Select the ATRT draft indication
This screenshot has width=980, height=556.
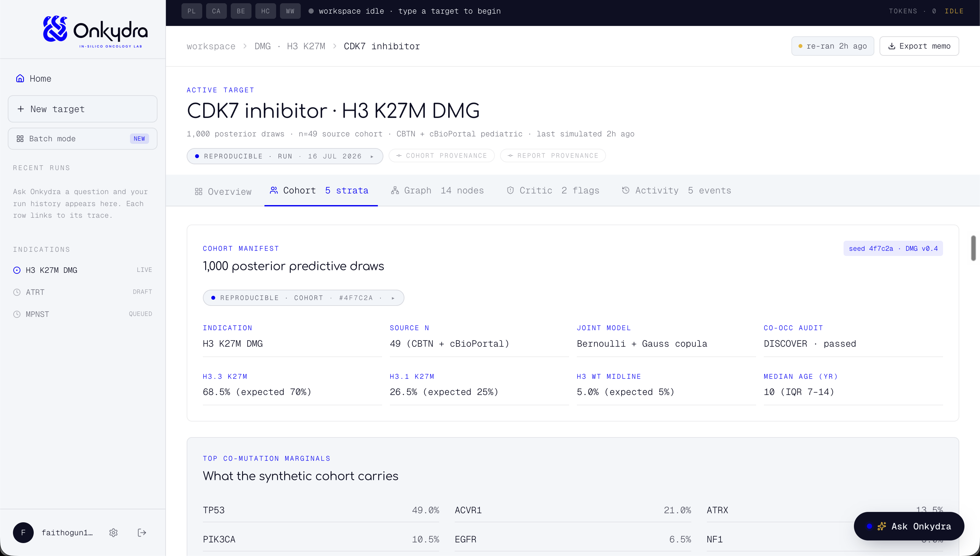(x=83, y=292)
